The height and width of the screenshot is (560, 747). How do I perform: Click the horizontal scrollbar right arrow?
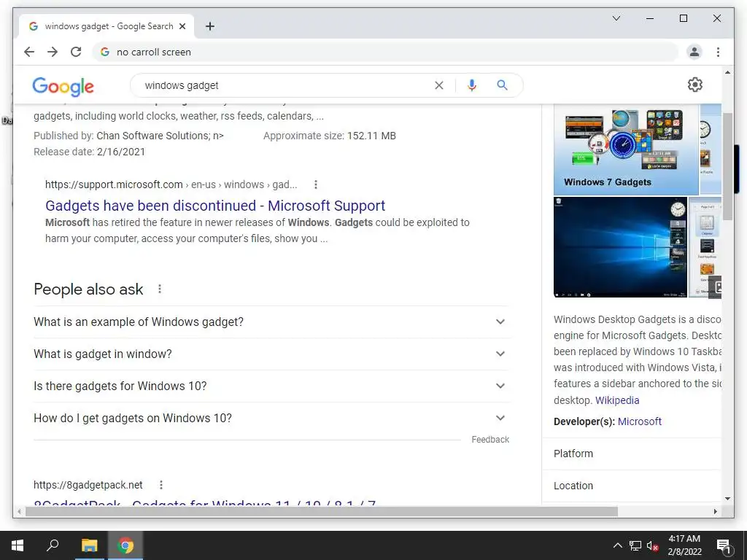pyautogui.click(x=715, y=511)
